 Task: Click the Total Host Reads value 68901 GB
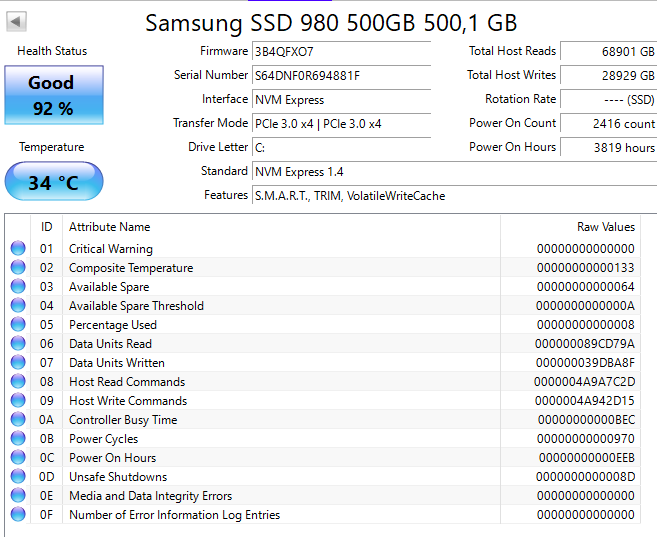(x=608, y=52)
